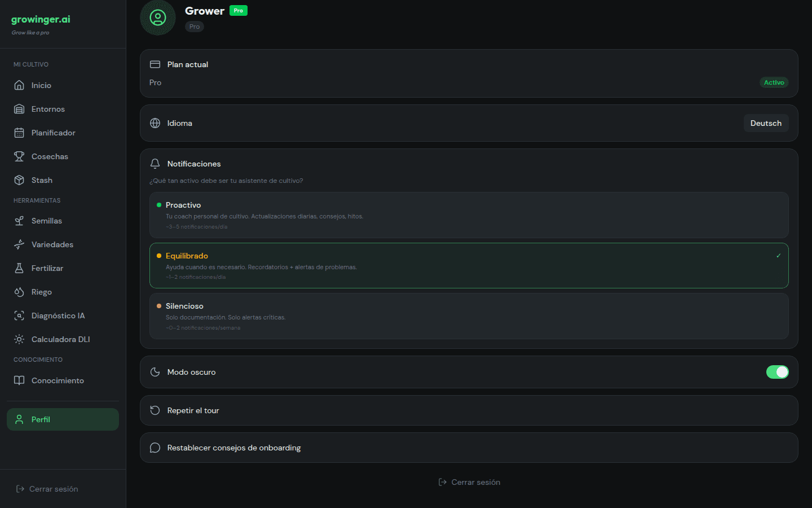Click the "~0–2 notificaciones/semana" text
This screenshot has width=812, height=508.
point(203,328)
